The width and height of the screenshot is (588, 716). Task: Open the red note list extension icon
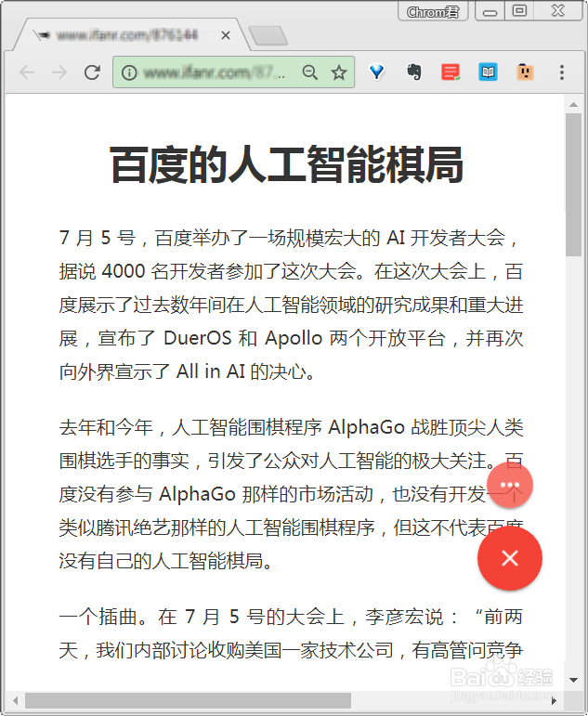(451, 72)
